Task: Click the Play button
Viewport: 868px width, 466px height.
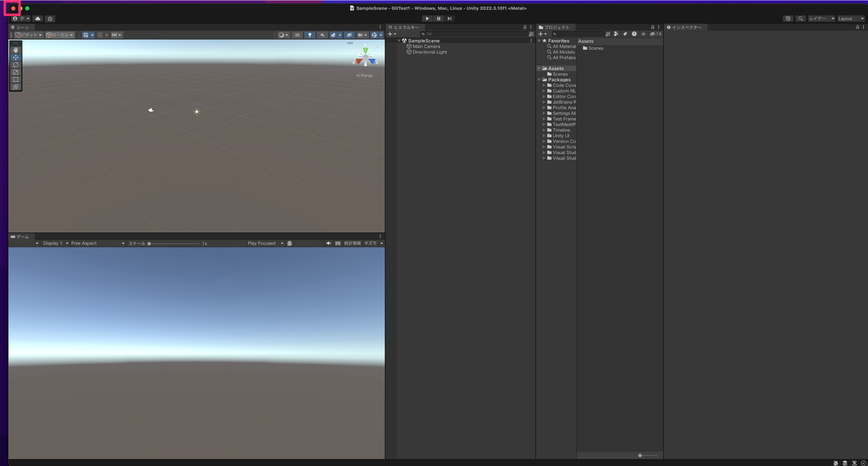Action: click(x=427, y=19)
